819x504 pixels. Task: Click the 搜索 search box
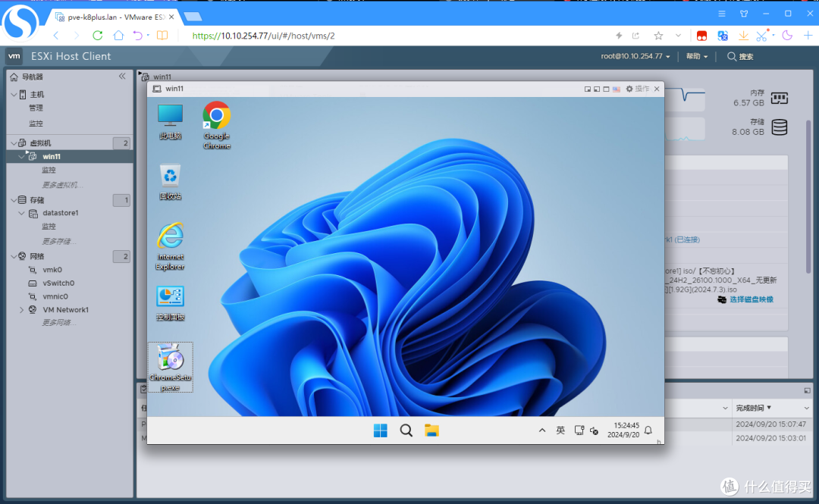740,56
